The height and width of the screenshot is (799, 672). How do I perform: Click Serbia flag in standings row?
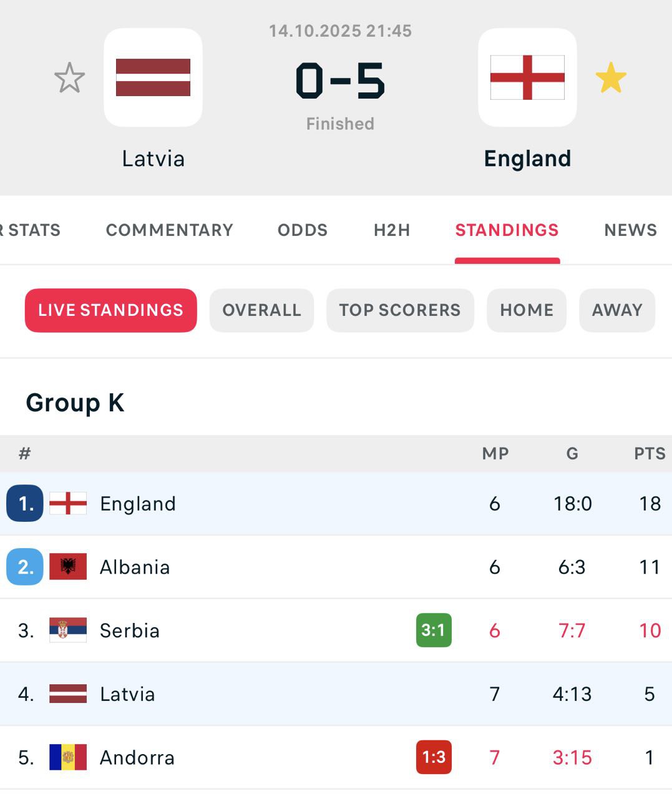tap(68, 630)
